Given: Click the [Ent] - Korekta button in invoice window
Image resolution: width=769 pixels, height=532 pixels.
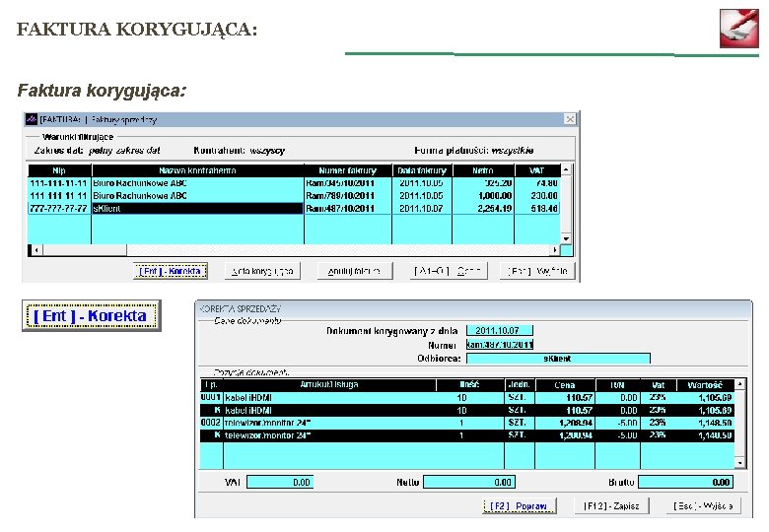Looking at the screenshot, I should click(171, 271).
